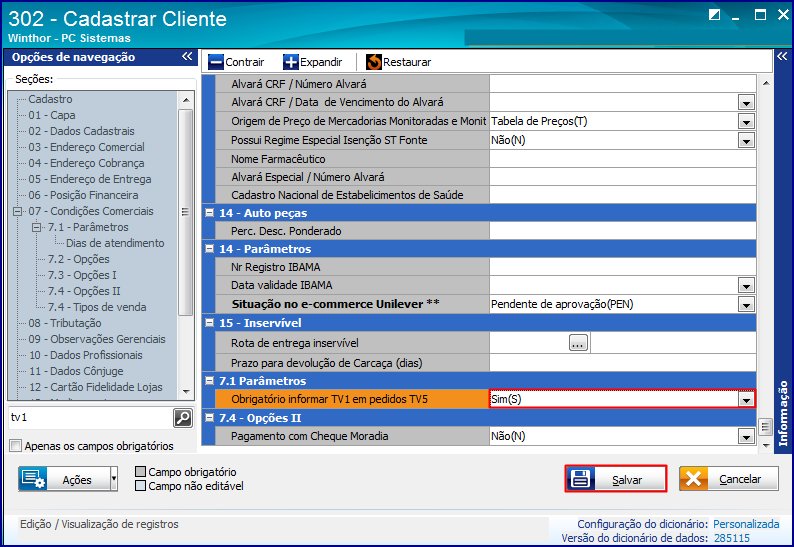Viewport: 794px width, 547px height.
Task: Click the Salvar button
Action: pos(616,479)
